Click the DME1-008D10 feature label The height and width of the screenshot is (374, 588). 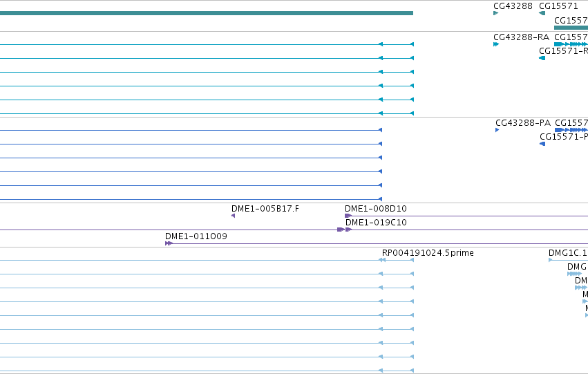[376, 209]
